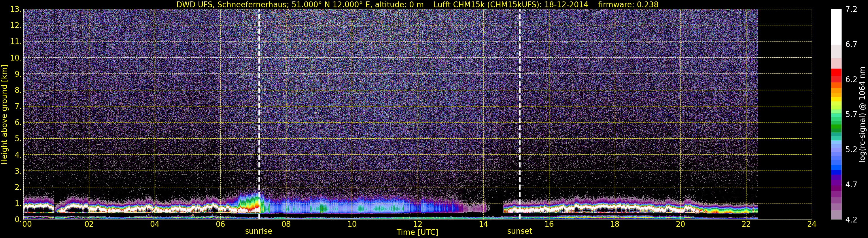Click the "08" tick on the time axis
Viewport: 868px width, 238px height.
tap(286, 224)
